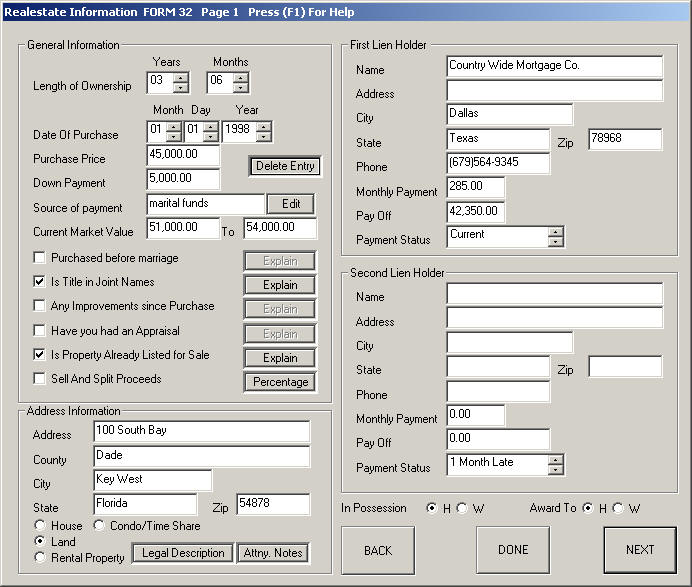
Task: Go BACK to previous page
Action: 378,550
